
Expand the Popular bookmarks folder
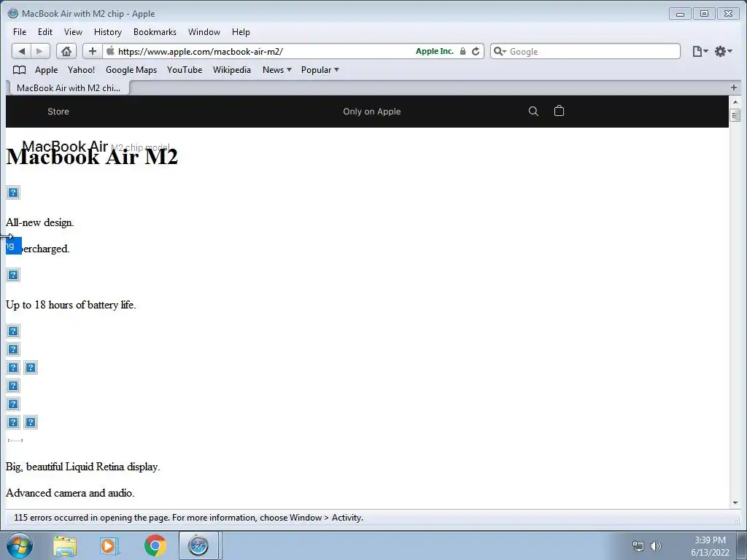coord(320,70)
